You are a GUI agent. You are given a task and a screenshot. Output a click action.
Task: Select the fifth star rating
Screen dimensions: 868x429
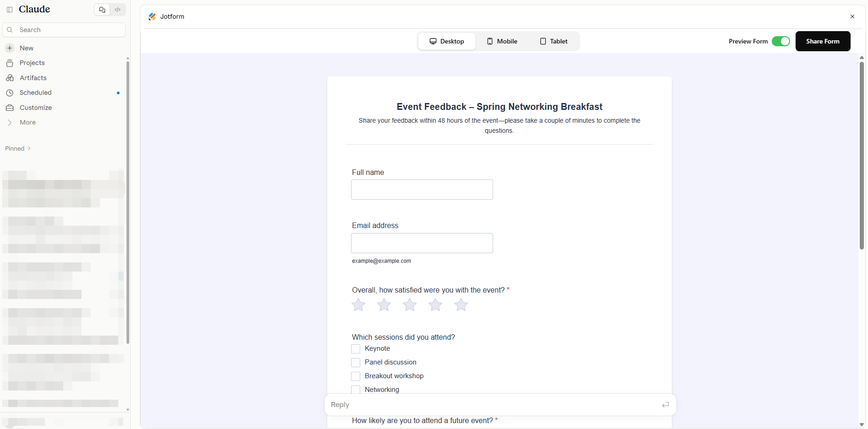coord(461,305)
